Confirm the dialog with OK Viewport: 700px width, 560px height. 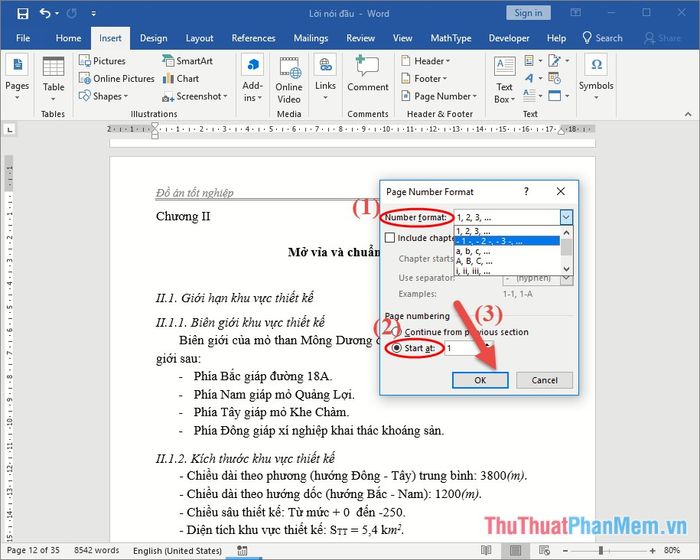(480, 380)
